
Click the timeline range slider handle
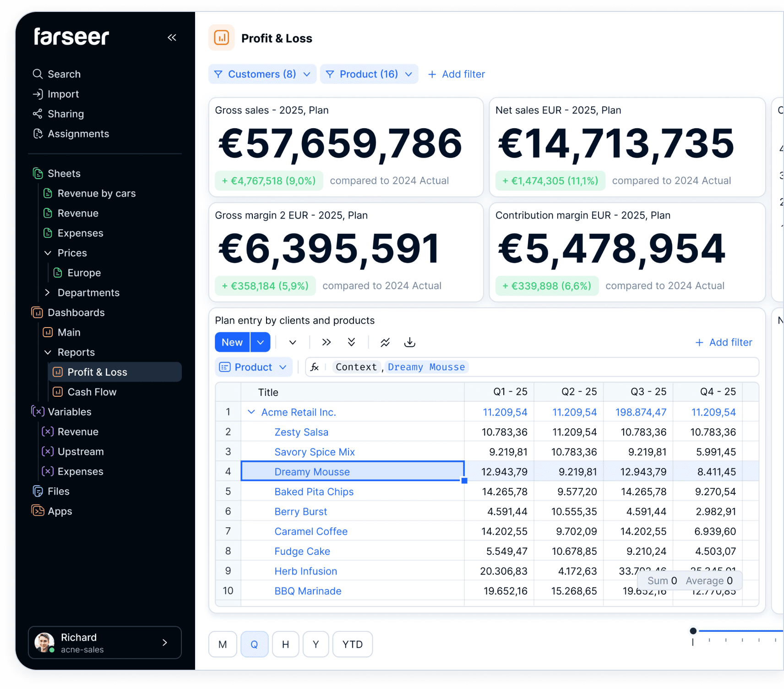(x=693, y=631)
